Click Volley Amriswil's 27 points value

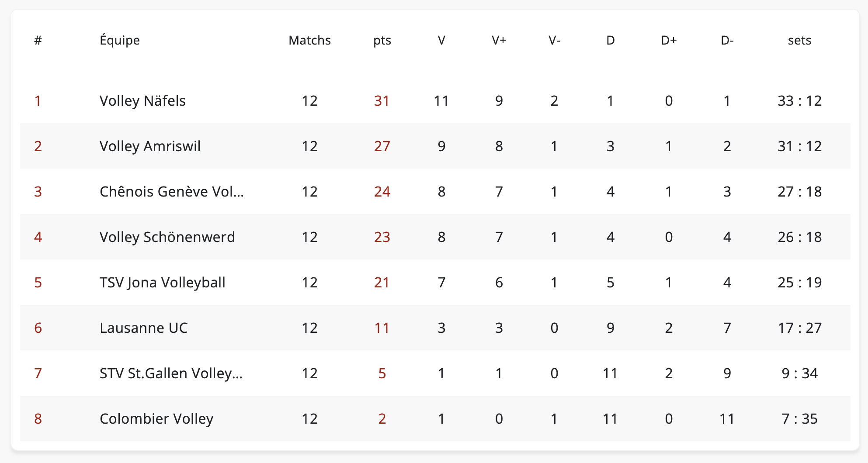[x=382, y=146]
